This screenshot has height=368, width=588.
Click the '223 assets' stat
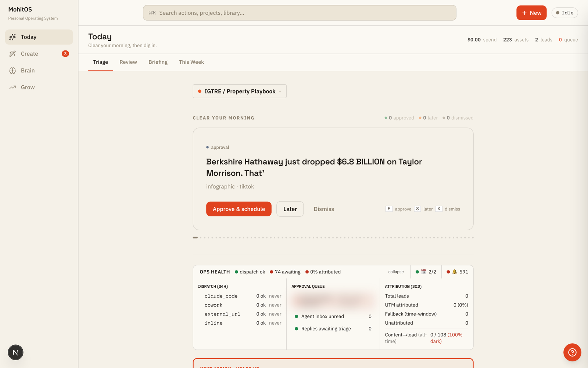coord(516,40)
